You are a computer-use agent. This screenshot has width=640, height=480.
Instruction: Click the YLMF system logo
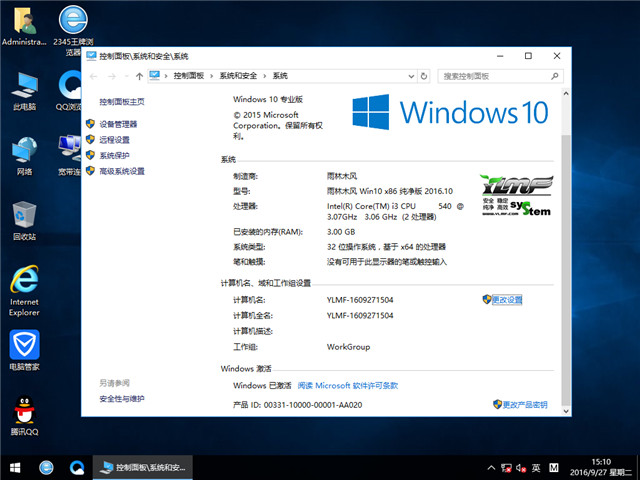point(517,195)
